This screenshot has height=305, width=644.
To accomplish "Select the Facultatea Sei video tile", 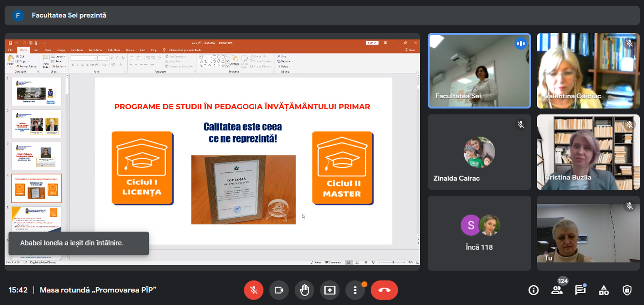I will click(x=479, y=71).
